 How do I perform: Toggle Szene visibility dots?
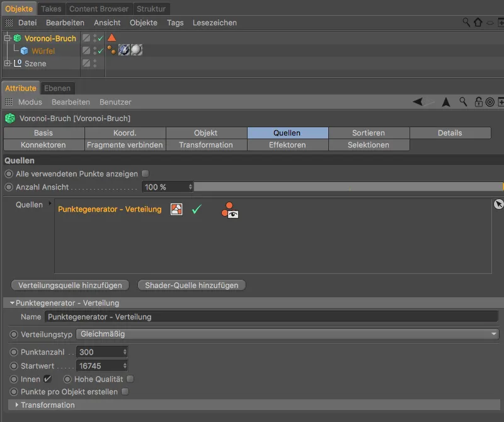[x=95, y=63]
